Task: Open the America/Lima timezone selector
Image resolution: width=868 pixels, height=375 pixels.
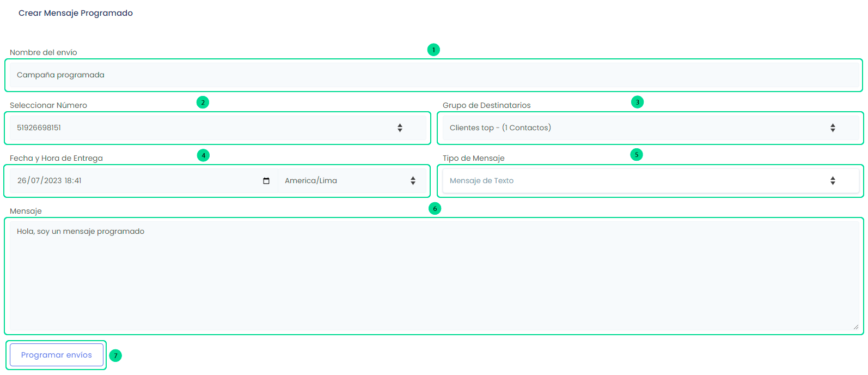Action: [351, 181]
